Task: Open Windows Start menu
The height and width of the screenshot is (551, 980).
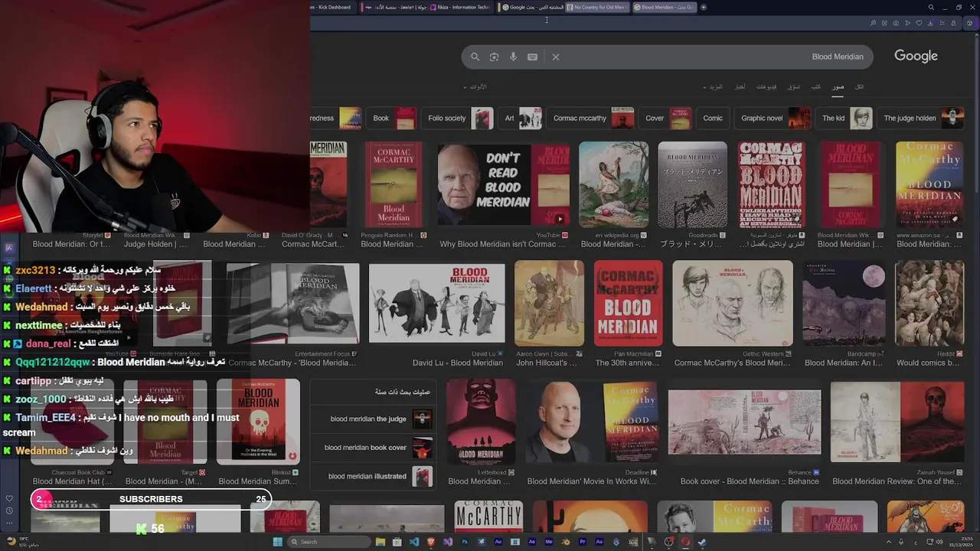Action: coord(277,542)
